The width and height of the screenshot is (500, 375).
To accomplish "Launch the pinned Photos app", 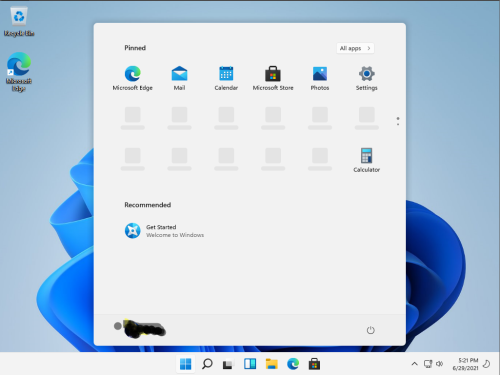I will 320,78.
